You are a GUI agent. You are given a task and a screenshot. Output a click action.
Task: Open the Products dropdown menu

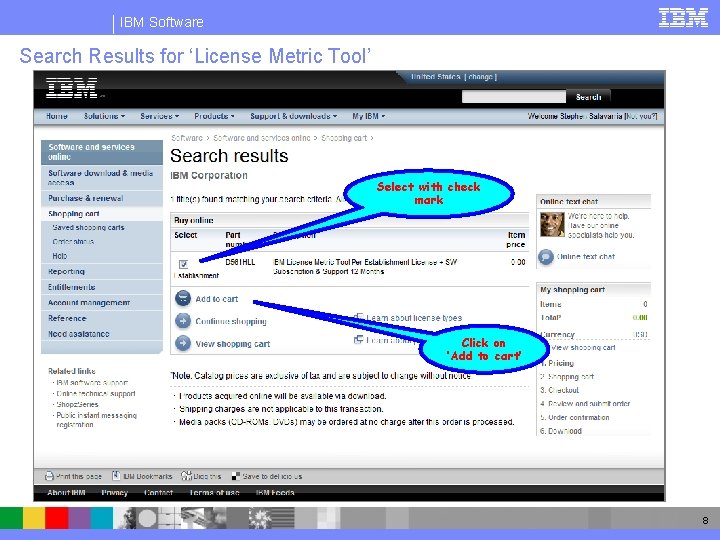click(214, 116)
